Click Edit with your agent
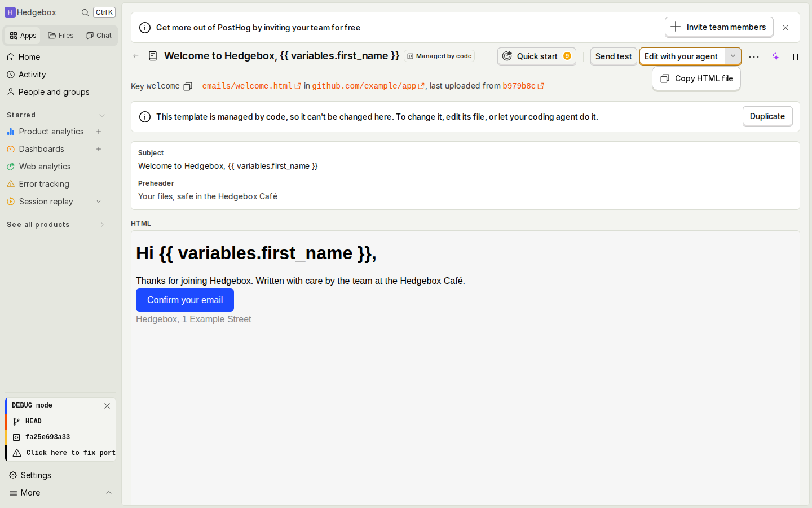Image resolution: width=812 pixels, height=508 pixels. point(681,56)
